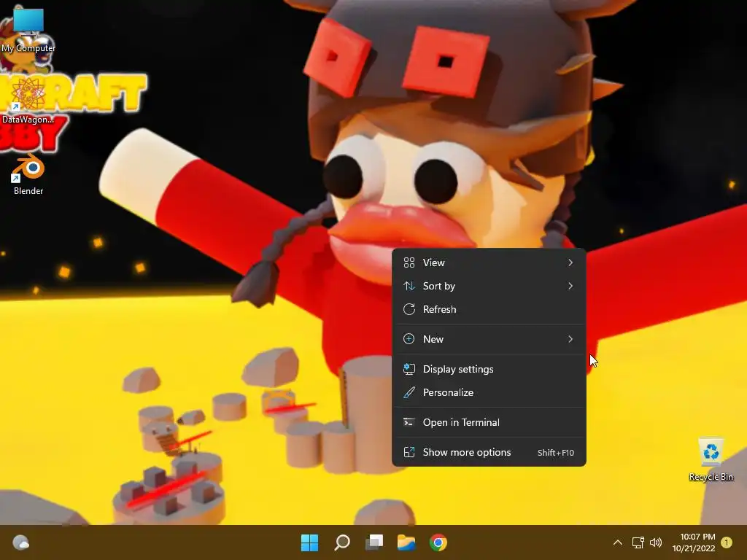Open the Sort by submenu

pyautogui.click(x=489, y=286)
